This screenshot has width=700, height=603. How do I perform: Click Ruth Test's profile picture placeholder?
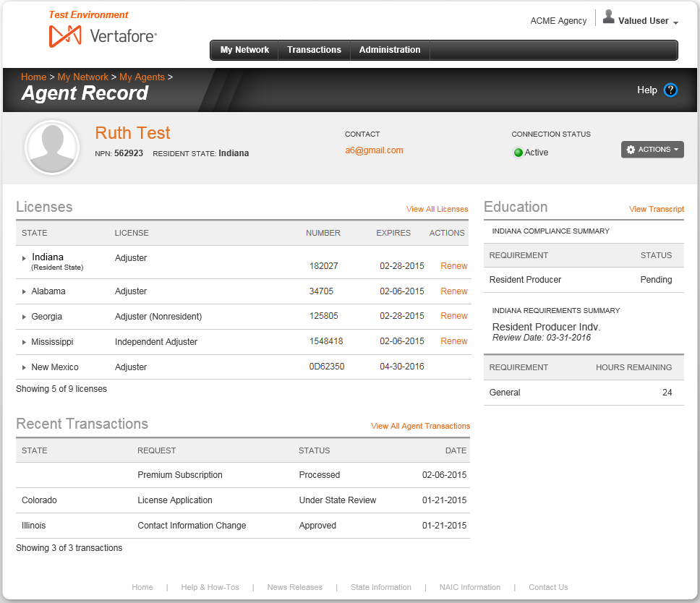52,147
